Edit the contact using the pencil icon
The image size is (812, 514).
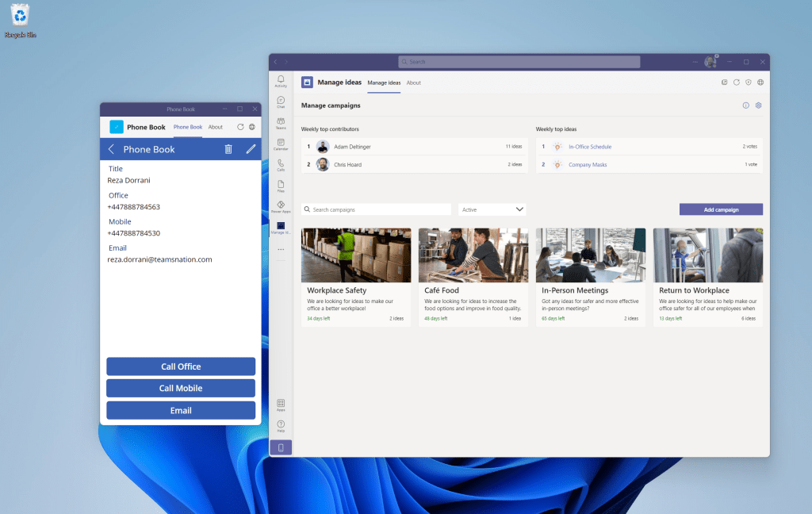click(x=251, y=149)
